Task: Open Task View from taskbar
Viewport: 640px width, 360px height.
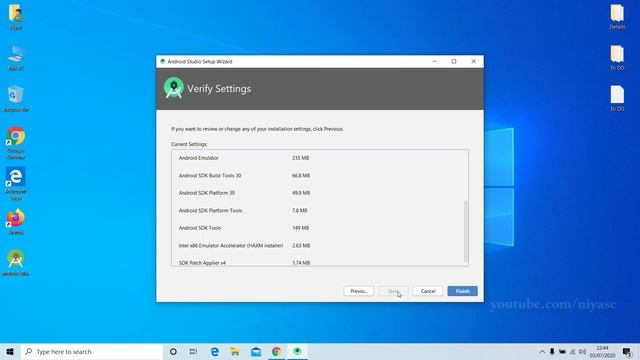Action: coord(193,351)
